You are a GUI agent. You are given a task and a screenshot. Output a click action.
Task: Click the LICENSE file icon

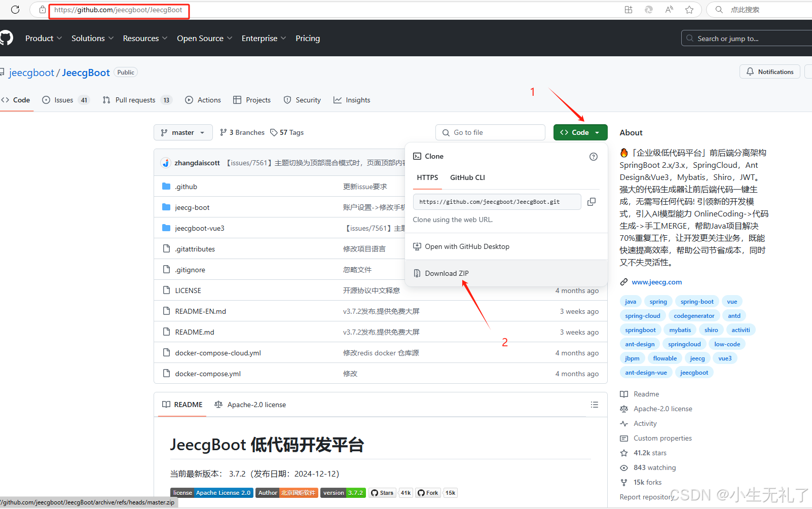[x=166, y=290]
